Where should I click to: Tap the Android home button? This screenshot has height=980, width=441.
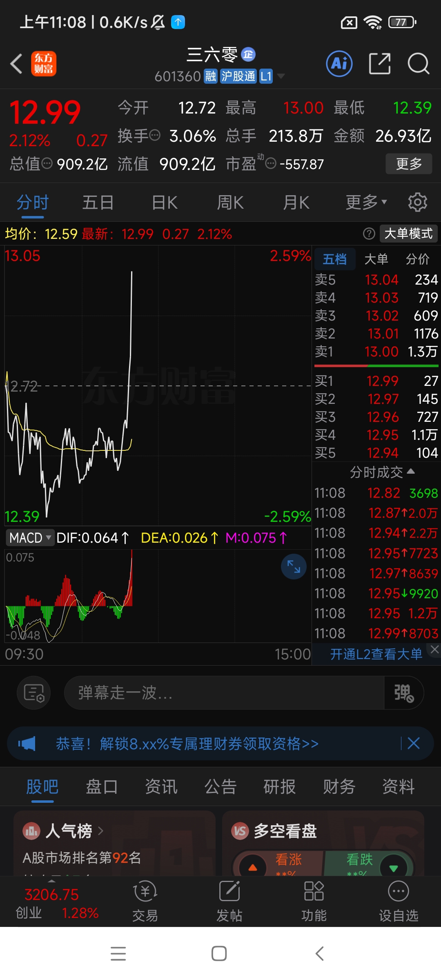219,953
